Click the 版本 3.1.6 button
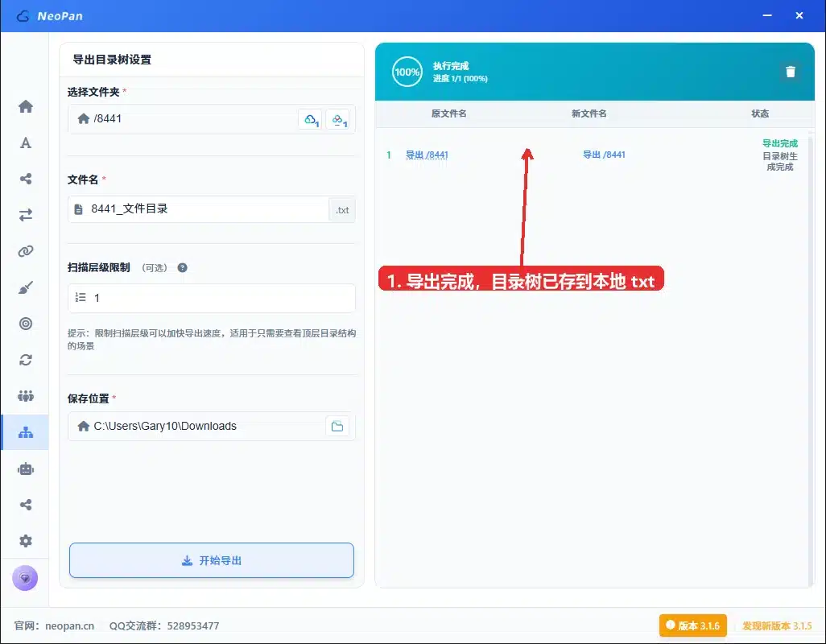This screenshot has height=644, width=826. [692, 625]
